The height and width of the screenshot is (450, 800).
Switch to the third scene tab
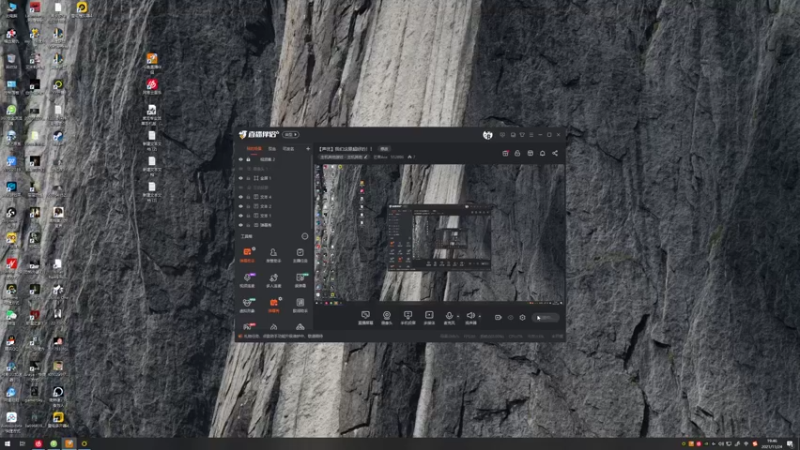click(x=288, y=149)
